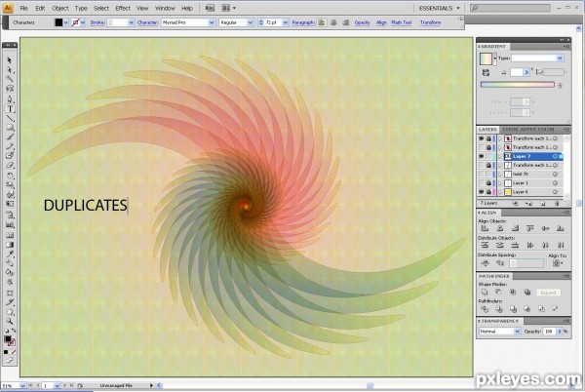Open the font size 72 pt dropdown
This screenshot has width=585, height=392.
pos(286,22)
